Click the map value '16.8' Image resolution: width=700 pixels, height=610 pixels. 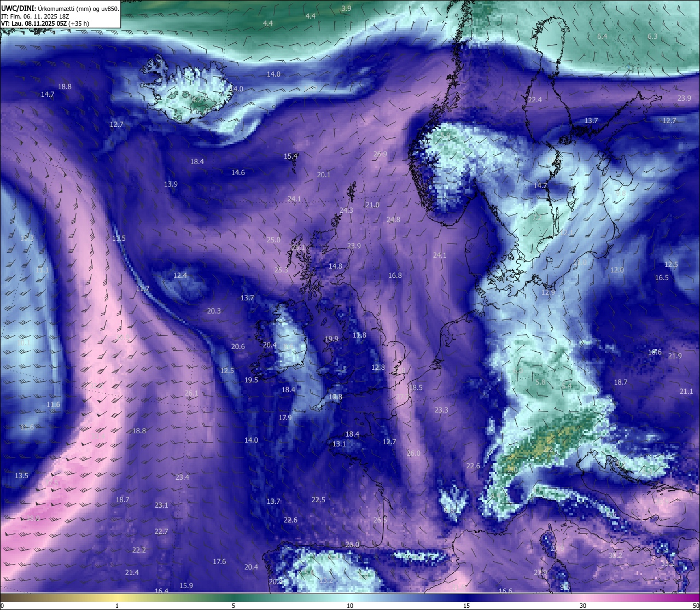[395, 275]
